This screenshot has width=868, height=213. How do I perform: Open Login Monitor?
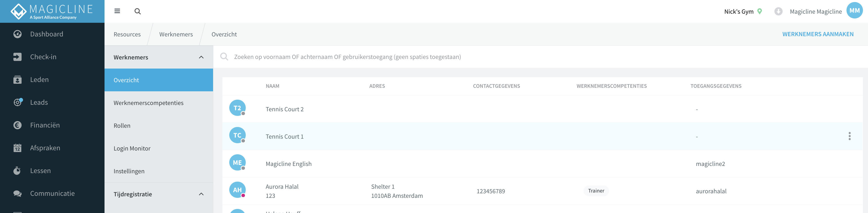(159, 148)
